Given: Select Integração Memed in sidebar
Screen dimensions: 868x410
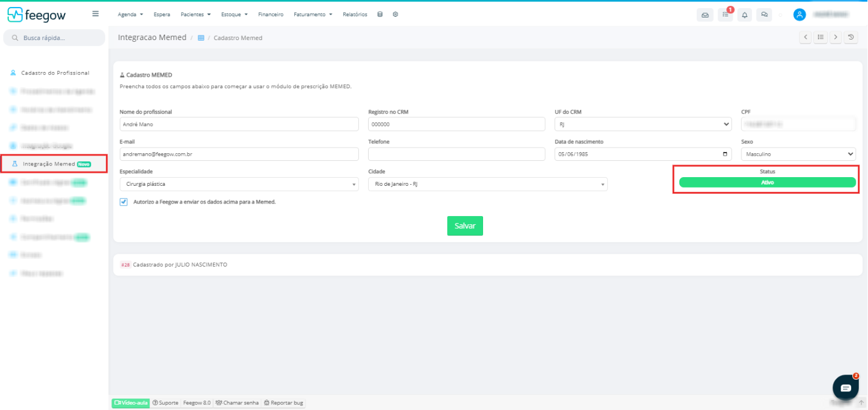Looking at the screenshot, I should (53, 164).
